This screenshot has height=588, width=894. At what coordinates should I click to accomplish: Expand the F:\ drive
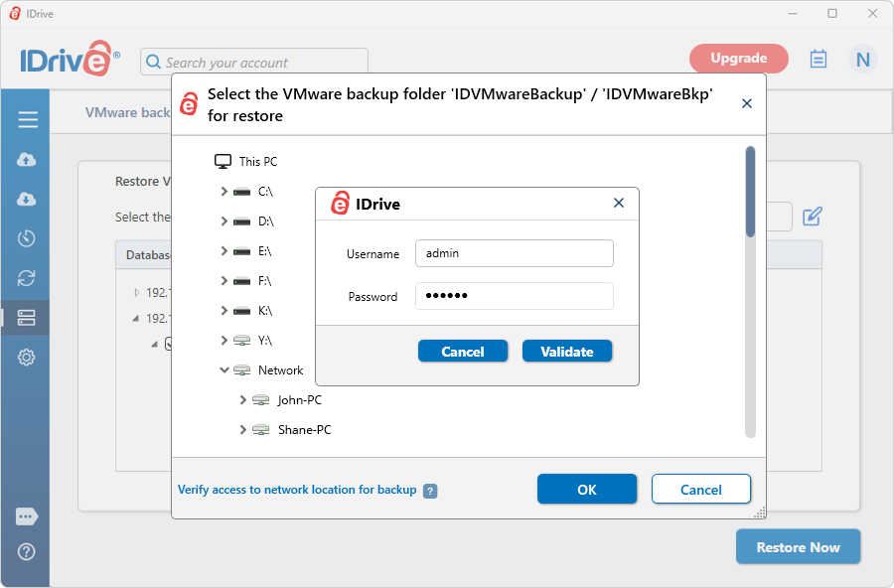(x=224, y=281)
